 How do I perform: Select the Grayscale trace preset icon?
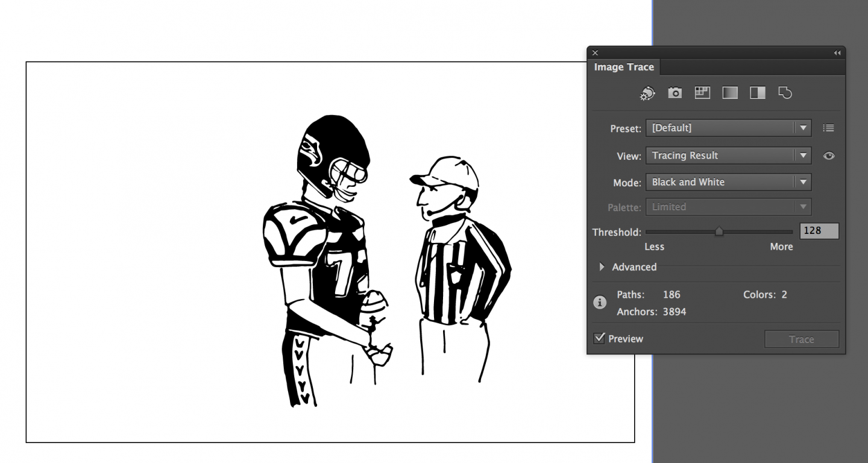[729, 93]
